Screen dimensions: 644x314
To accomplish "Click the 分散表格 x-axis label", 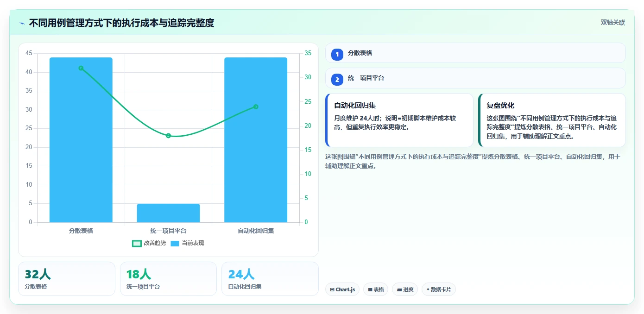I will pos(81,231).
